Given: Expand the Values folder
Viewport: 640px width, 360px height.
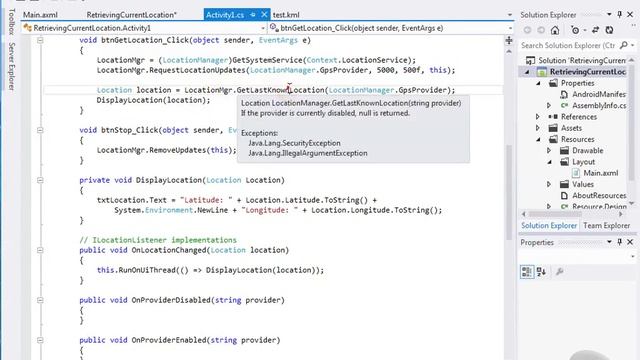Looking at the screenshot, I should point(549,184).
